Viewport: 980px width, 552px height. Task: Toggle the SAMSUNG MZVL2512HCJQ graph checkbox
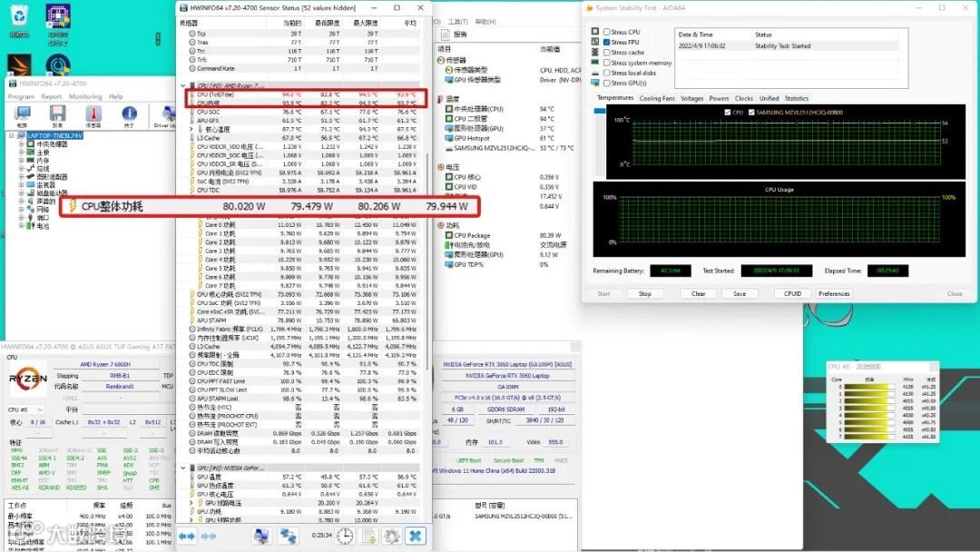(751, 113)
